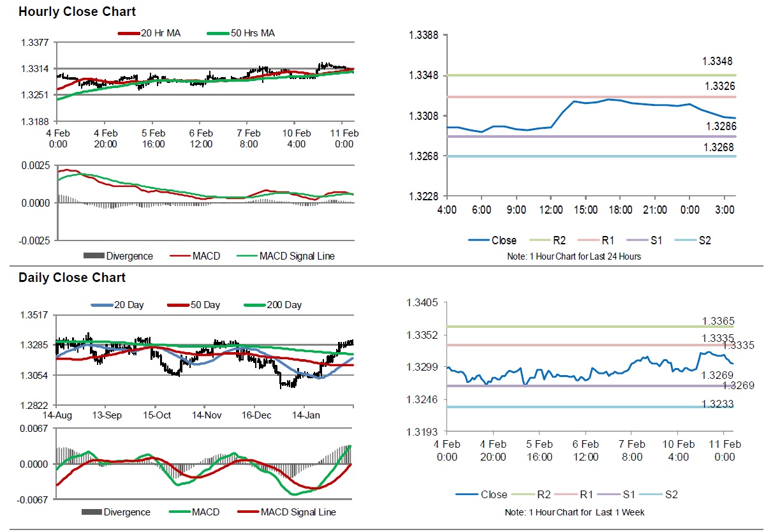Image resolution: width=773 pixels, height=532 pixels.
Task: Click the 1.3326 R1 value label
Action: point(721,85)
